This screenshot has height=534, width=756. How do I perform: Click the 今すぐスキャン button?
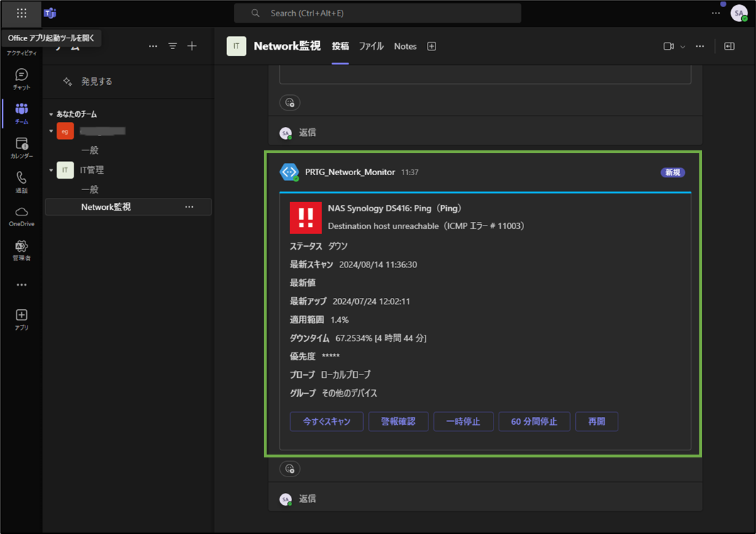click(x=326, y=421)
